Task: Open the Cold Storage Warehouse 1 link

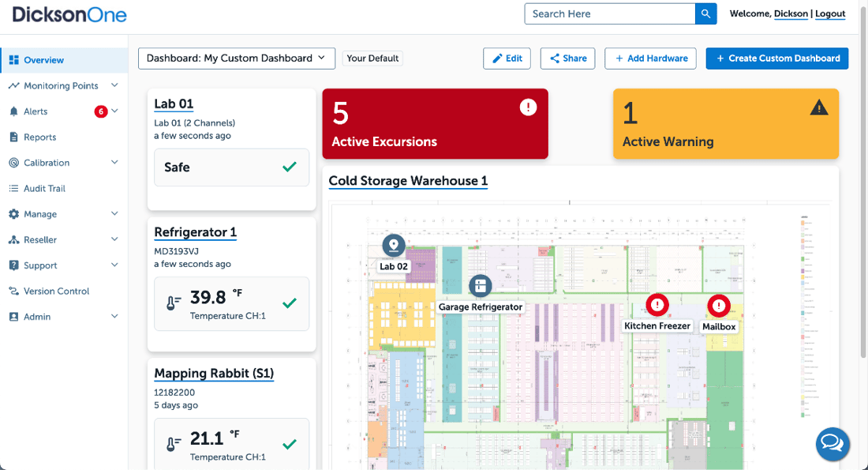Action: tap(408, 181)
